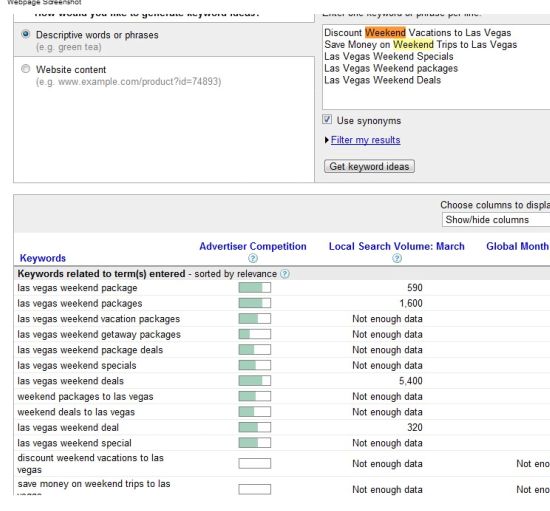Click 'Choose columns to display' label
The width and height of the screenshot is (550, 511).
(x=495, y=205)
